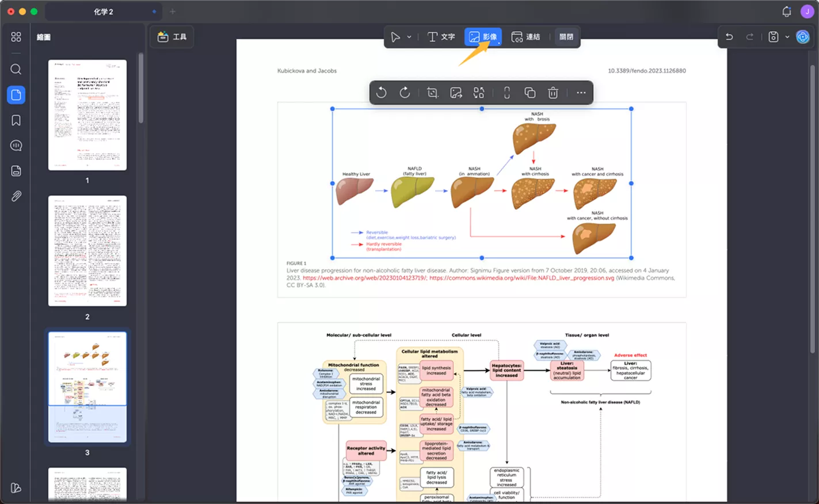819x504 pixels.
Task: Click the thumbnail label number 3
Action: click(87, 453)
